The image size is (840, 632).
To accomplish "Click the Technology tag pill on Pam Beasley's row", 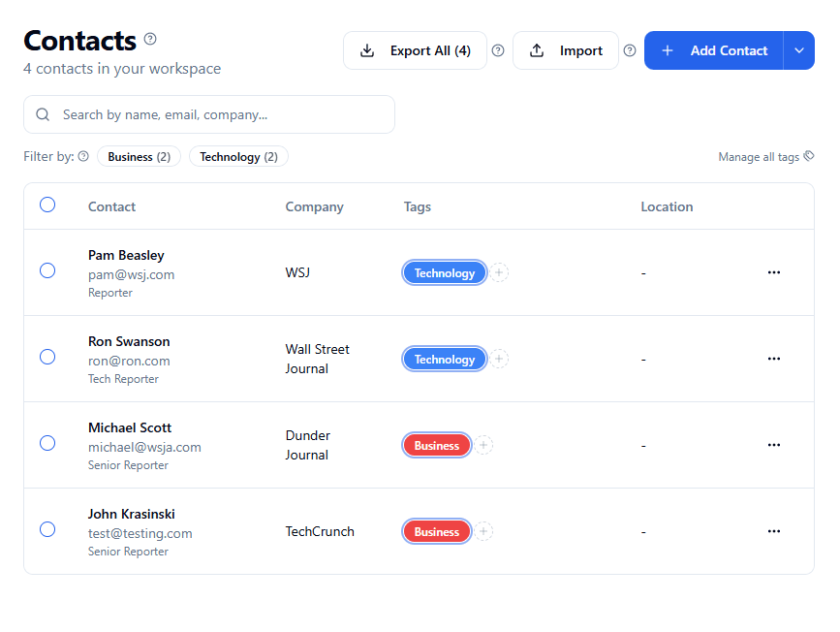I will tap(445, 272).
